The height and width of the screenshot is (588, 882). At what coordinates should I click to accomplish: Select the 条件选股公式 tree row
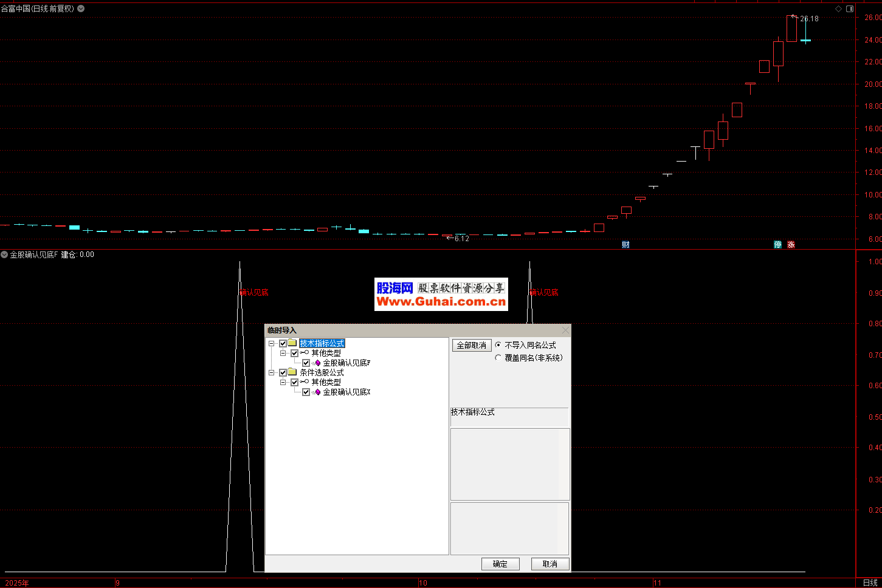click(x=322, y=372)
